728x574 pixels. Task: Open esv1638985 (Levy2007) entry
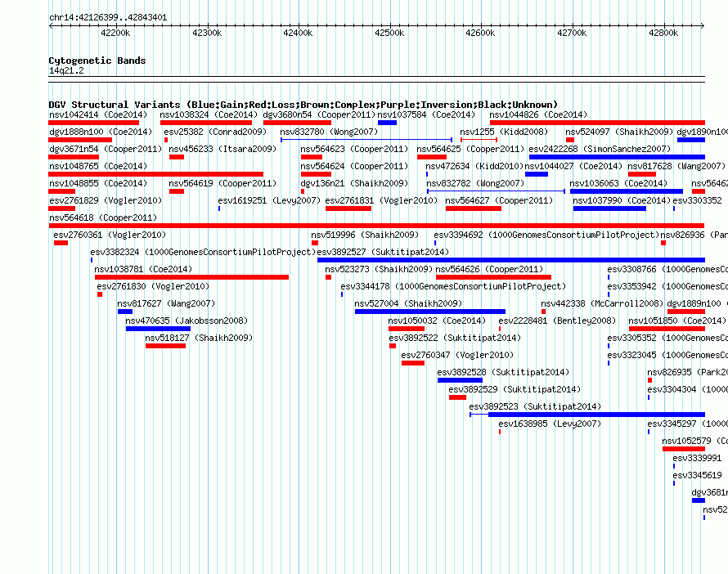point(550,424)
